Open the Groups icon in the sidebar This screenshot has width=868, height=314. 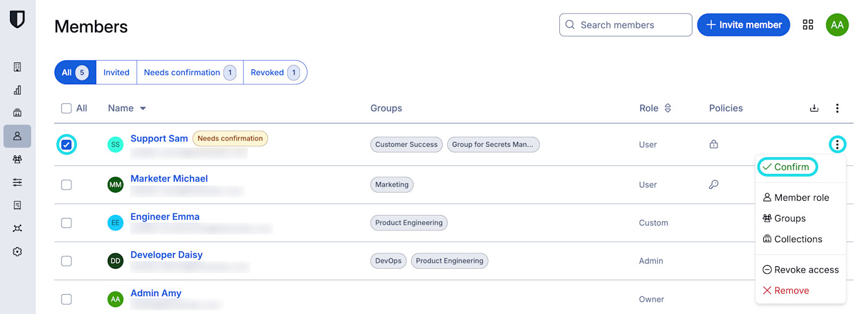point(17,159)
